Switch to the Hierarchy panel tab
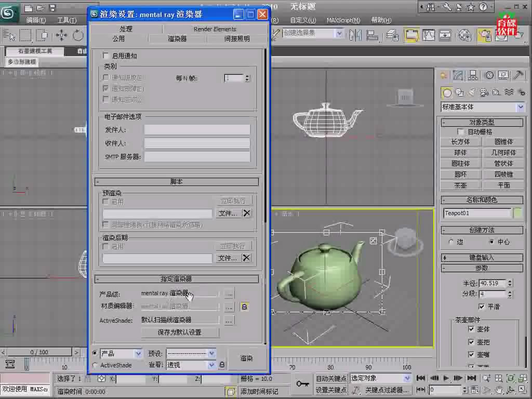 pos(473,75)
